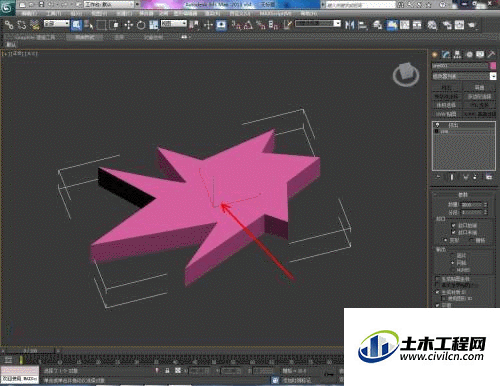Open the Layer Manager
The image size is (500, 386).
(x=377, y=25)
